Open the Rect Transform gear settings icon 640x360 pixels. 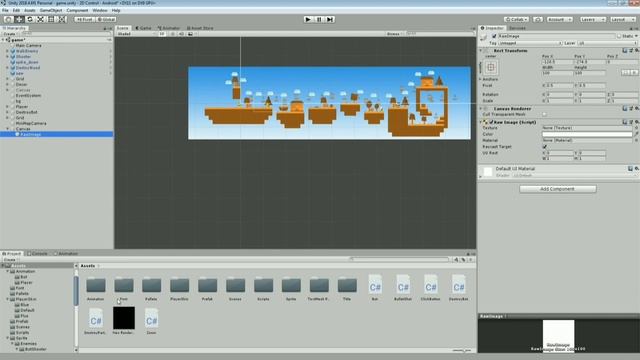point(636,51)
